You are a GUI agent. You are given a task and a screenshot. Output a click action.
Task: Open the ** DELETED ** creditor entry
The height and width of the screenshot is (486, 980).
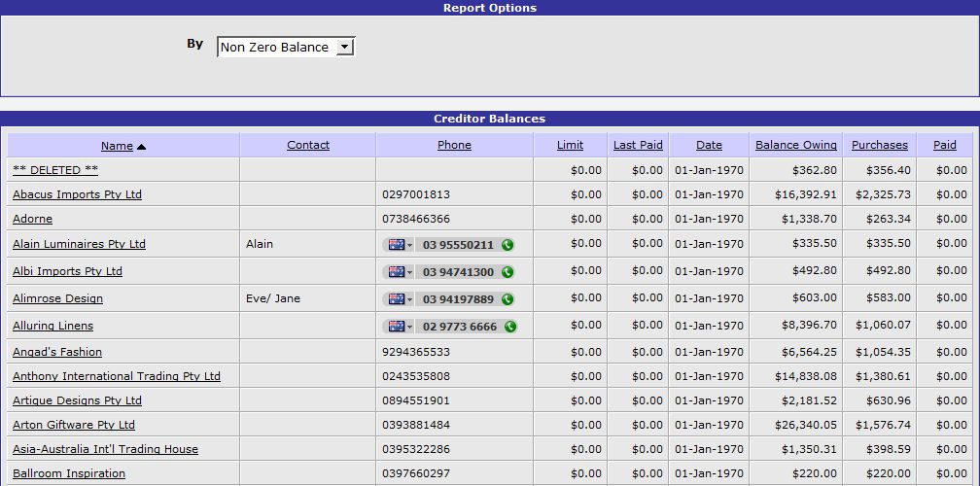tap(55, 170)
